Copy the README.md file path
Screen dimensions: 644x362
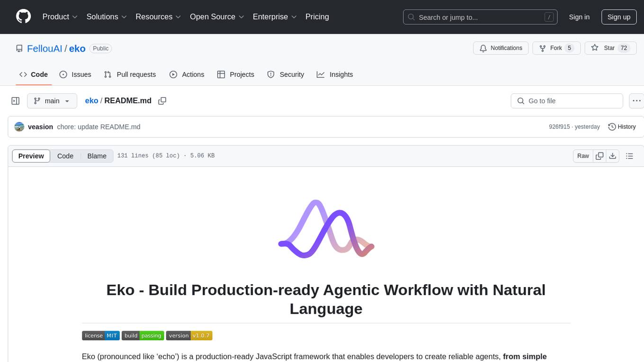click(162, 100)
